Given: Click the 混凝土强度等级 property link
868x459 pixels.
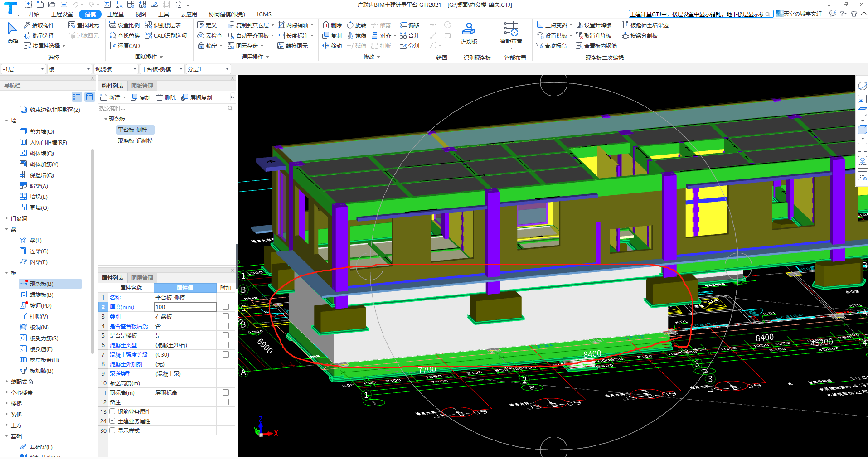Looking at the screenshot, I should coord(129,354).
